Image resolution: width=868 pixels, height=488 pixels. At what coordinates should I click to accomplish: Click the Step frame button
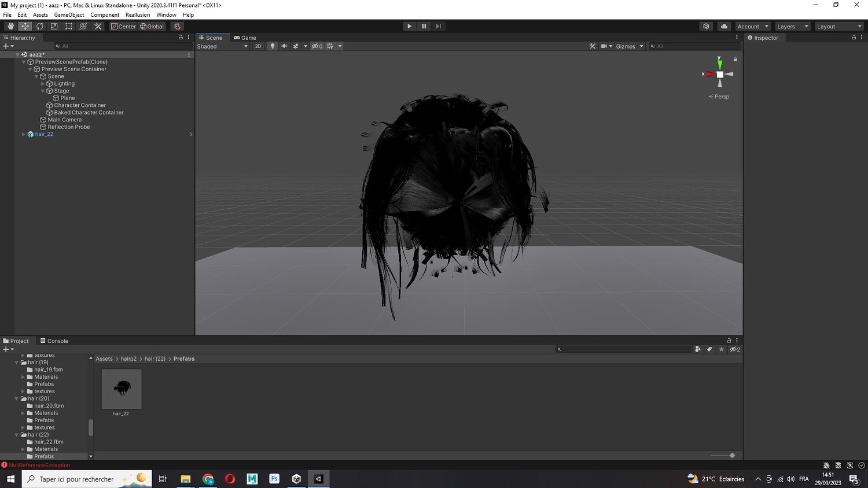tap(438, 26)
